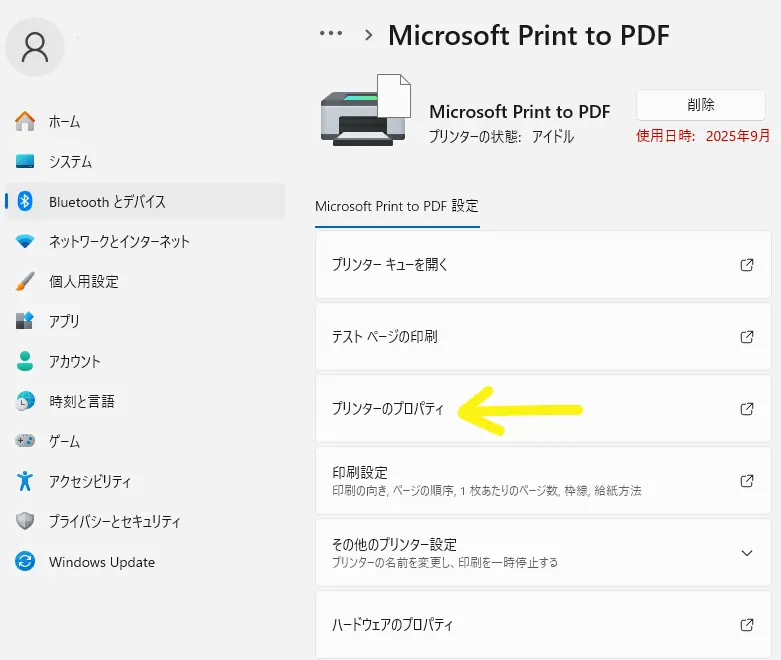This screenshot has height=660, width=781.
Task: Click external link icon for プリンター キューを開く
Action: tap(746, 265)
